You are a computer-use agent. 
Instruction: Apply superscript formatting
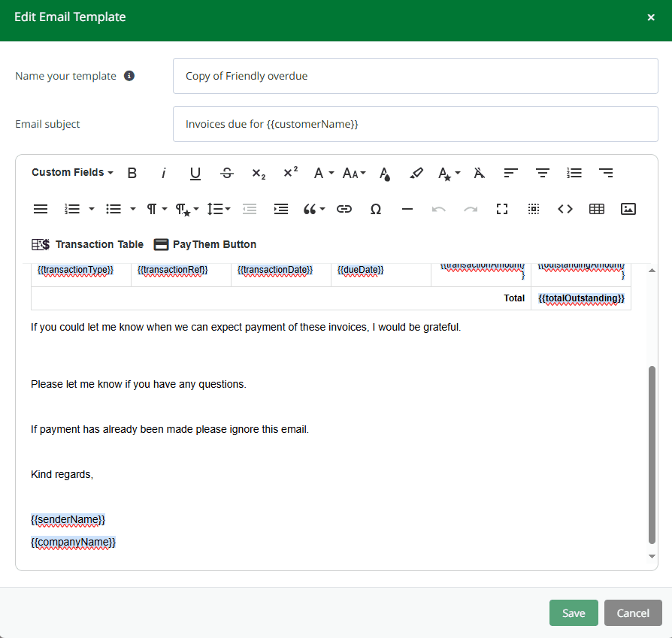click(x=291, y=173)
